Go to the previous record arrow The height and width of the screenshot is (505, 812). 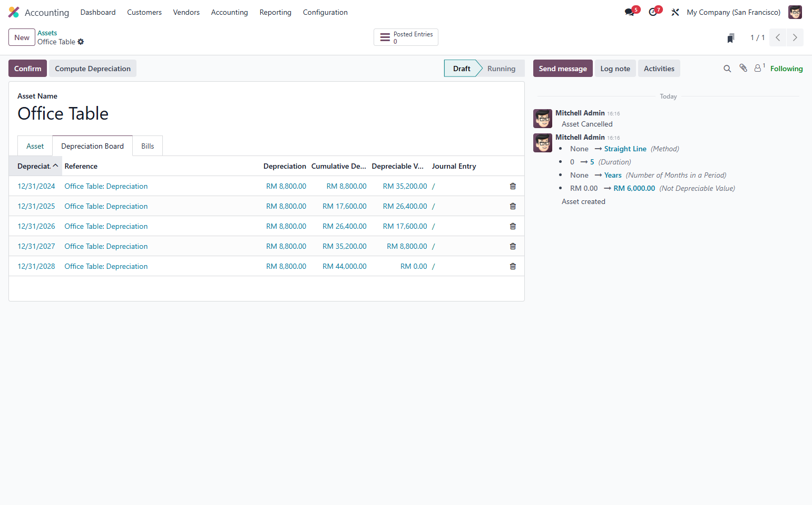click(x=778, y=37)
